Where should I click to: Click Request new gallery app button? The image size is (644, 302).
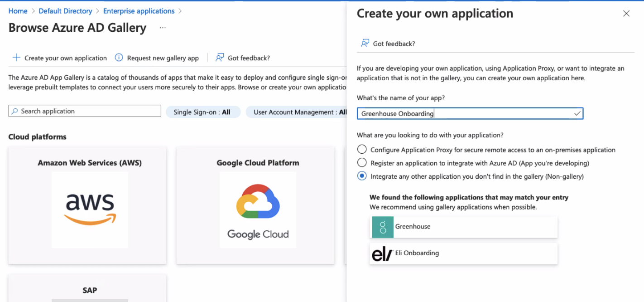point(157,58)
